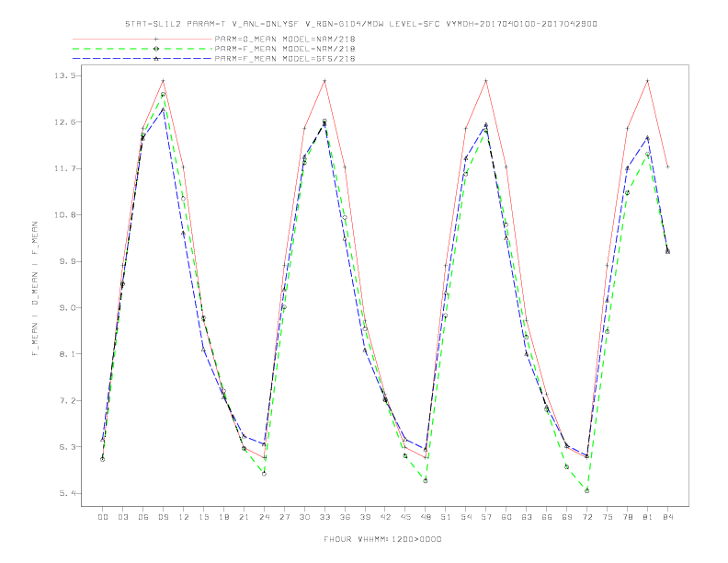Image resolution: width=728 pixels, height=563 pixels.
Task: Click forecast hour tick label 63
Action: point(527,517)
